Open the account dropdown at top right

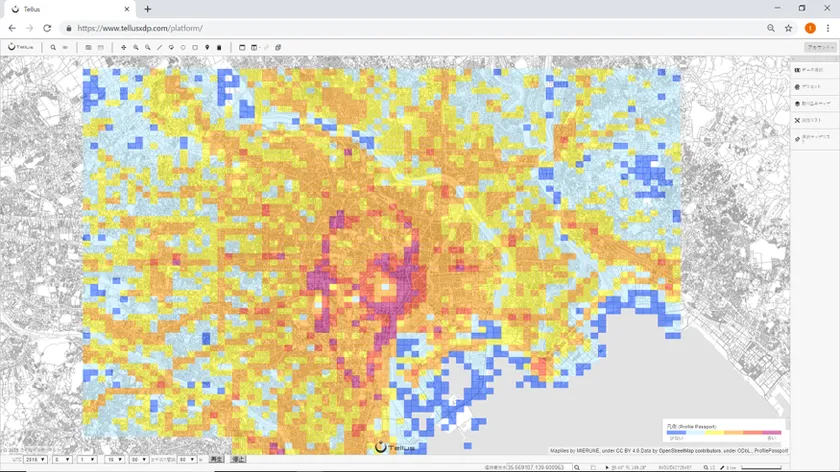818,47
